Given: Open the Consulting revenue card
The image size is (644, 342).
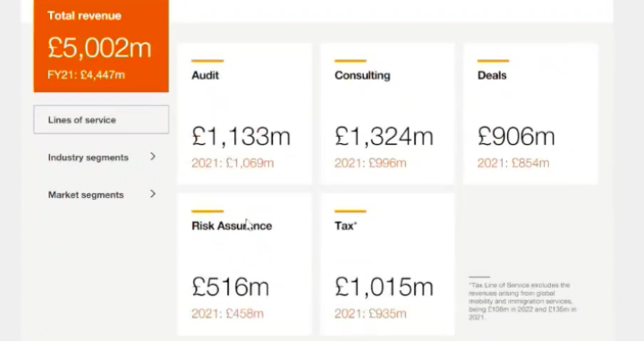Looking at the screenshot, I should click(387, 114).
